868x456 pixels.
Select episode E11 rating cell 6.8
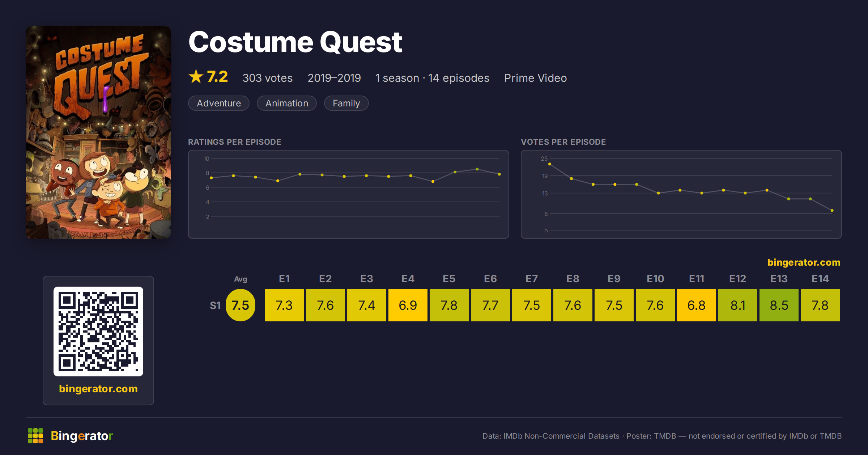pyautogui.click(x=697, y=305)
